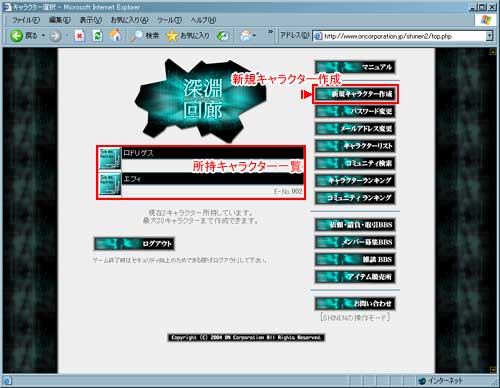Open the Search magnifier toolbar button
Screen dimensions: 500x388
click(x=144, y=36)
